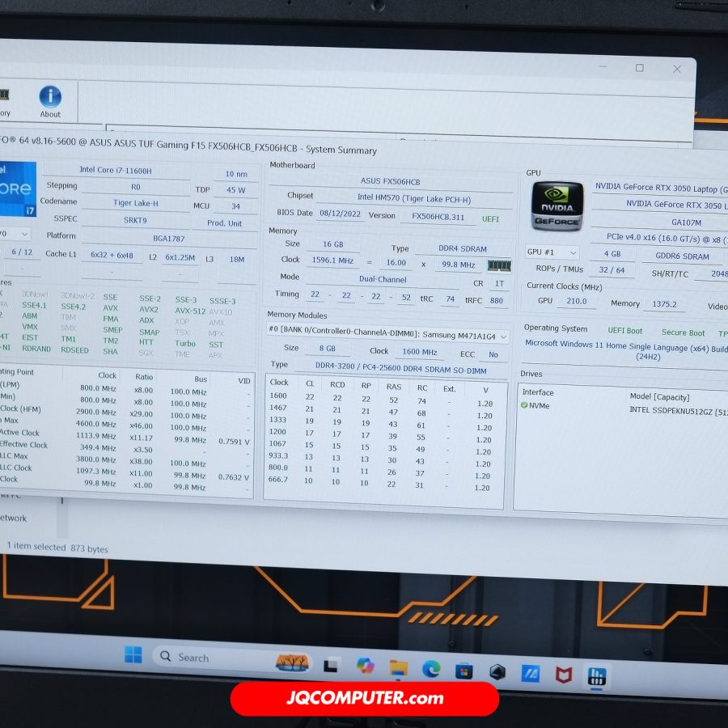Image resolution: width=728 pixels, height=728 pixels.
Task: Select the 1467 row in timing table
Action: point(381,412)
